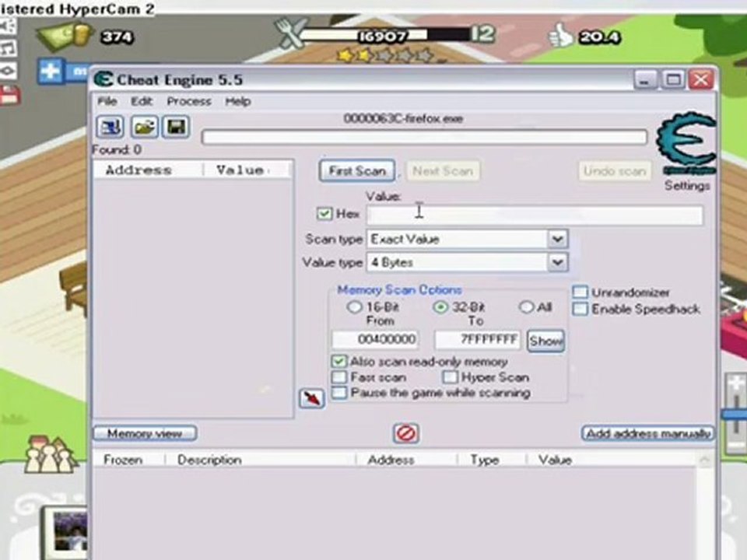Click the Undo scan button

(x=615, y=171)
